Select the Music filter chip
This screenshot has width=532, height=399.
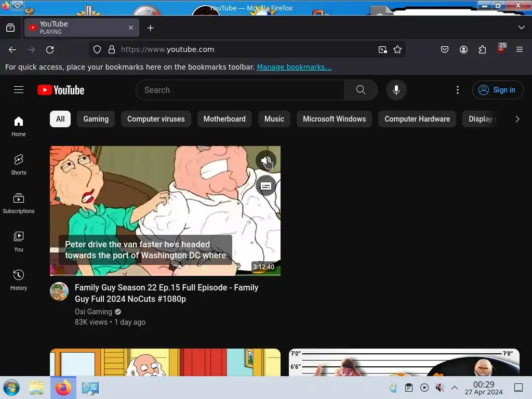click(274, 119)
